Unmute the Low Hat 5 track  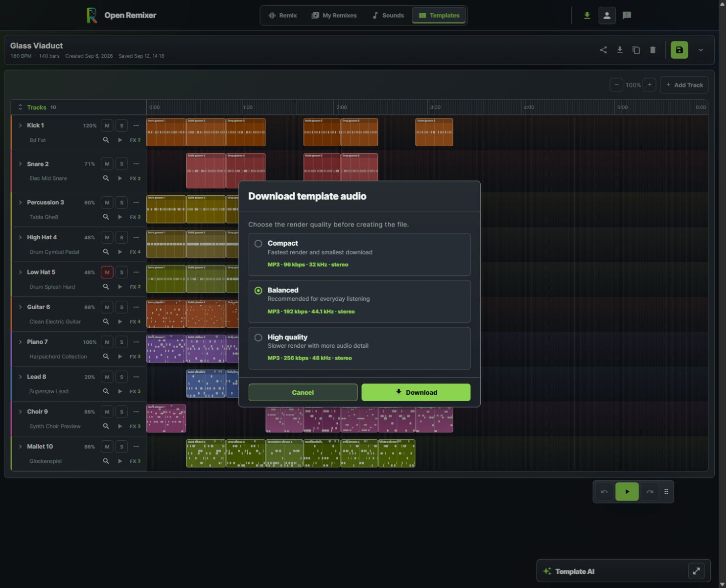coord(107,272)
